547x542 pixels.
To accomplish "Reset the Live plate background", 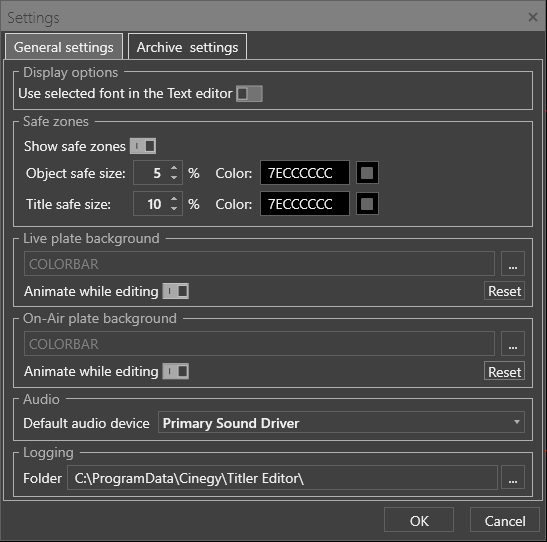I will click(504, 291).
